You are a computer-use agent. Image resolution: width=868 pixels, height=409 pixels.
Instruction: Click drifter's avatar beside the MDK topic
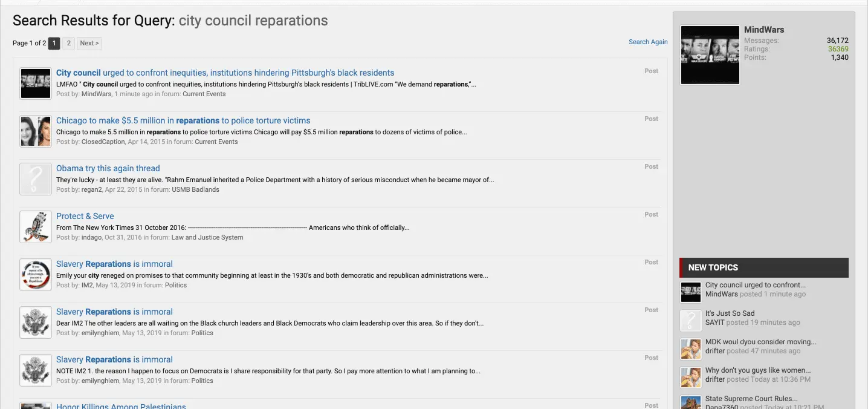tap(690, 348)
